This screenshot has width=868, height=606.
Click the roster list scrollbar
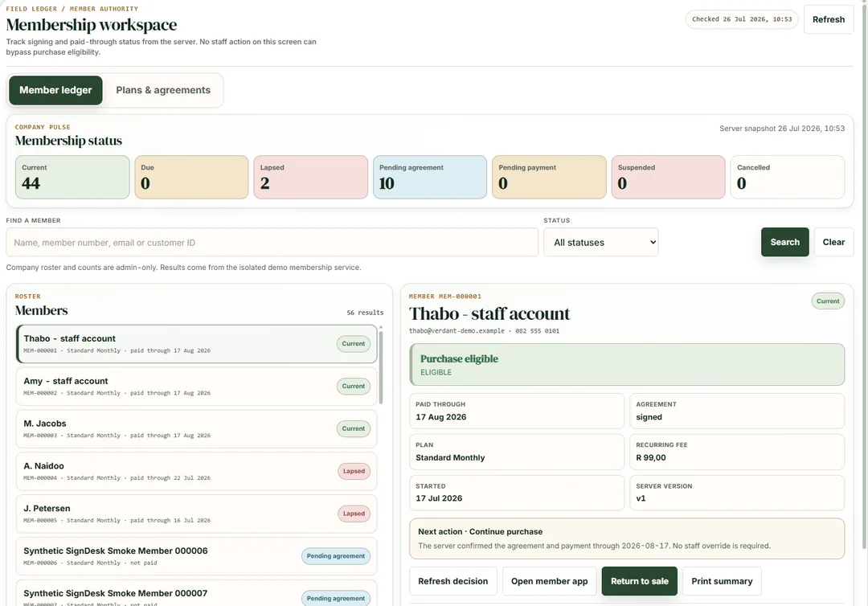[x=381, y=367]
